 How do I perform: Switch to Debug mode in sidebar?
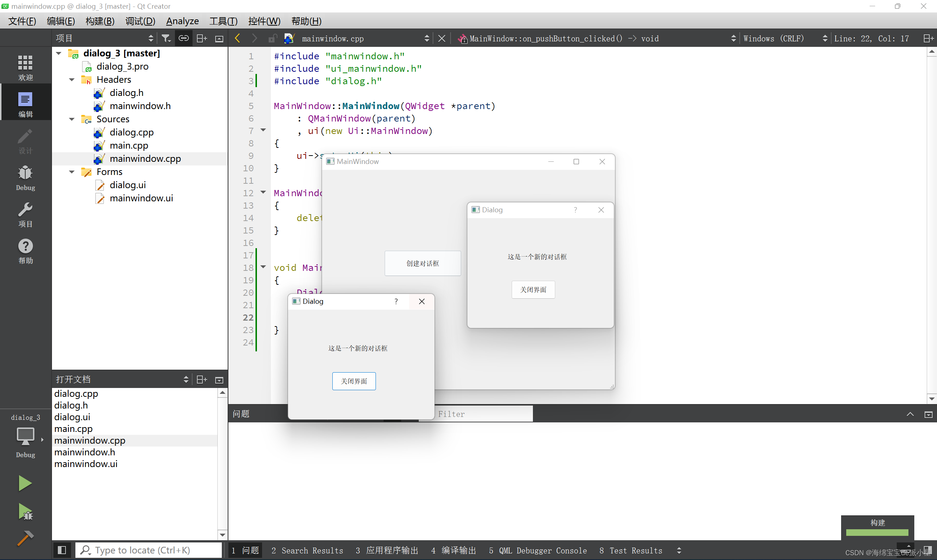click(x=25, y=178)
